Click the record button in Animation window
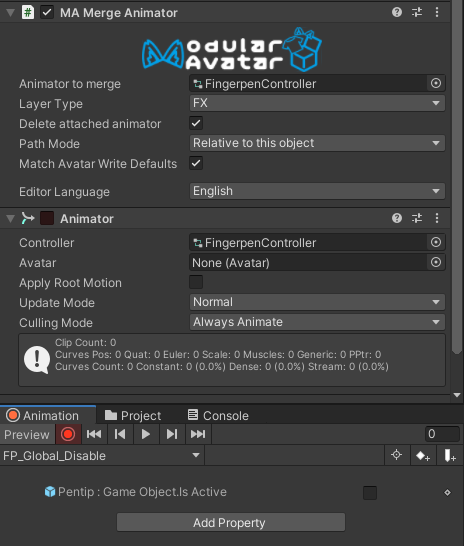The height and width of the screenshot is (546, 464). tap(68, 434)
